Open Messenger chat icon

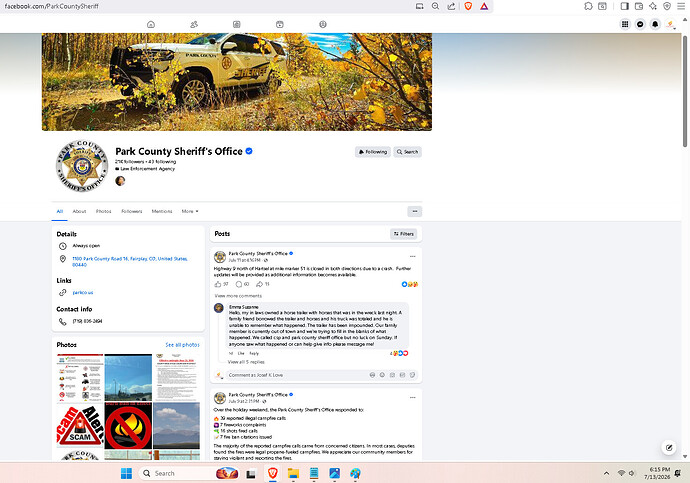pos(640,24)
